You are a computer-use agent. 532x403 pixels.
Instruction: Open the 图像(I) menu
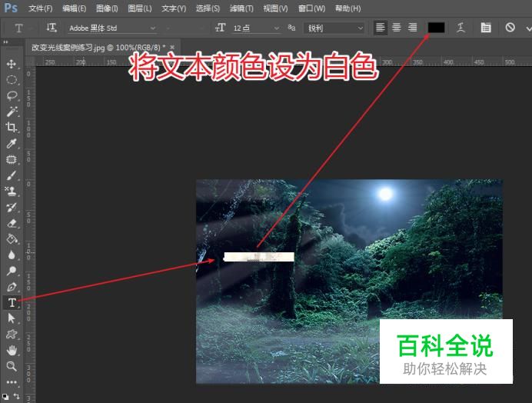[x=107, y=8]
